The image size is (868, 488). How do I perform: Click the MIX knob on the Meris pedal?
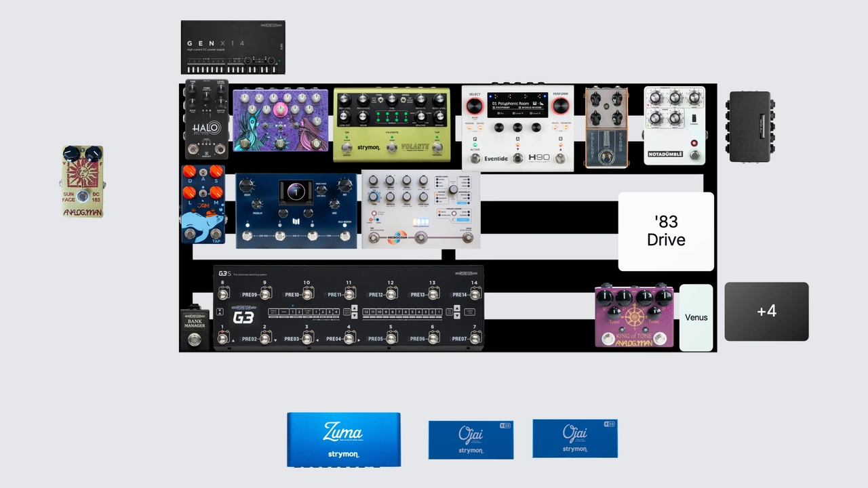click(x=345, y=185)
